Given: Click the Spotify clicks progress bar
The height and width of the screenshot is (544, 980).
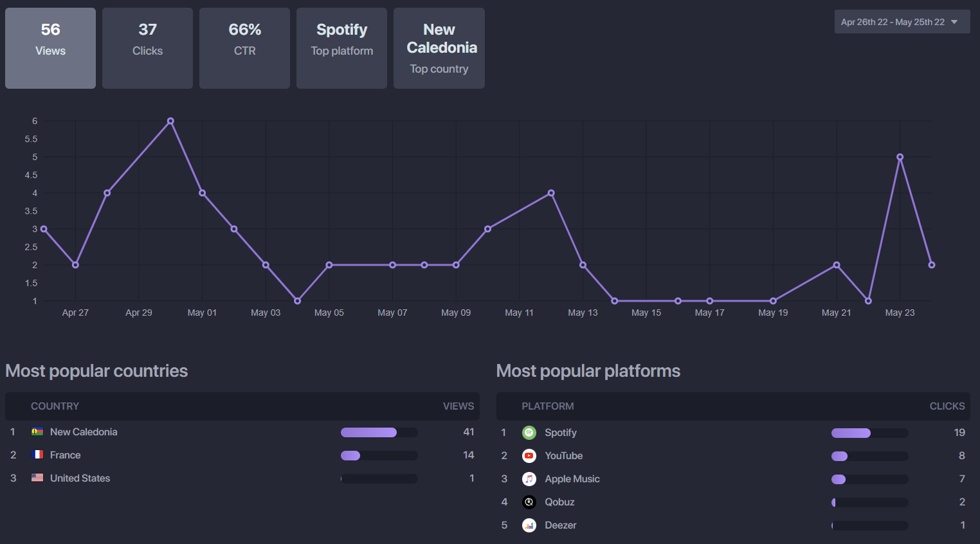Looking at the screenshot, I should 870,433.
